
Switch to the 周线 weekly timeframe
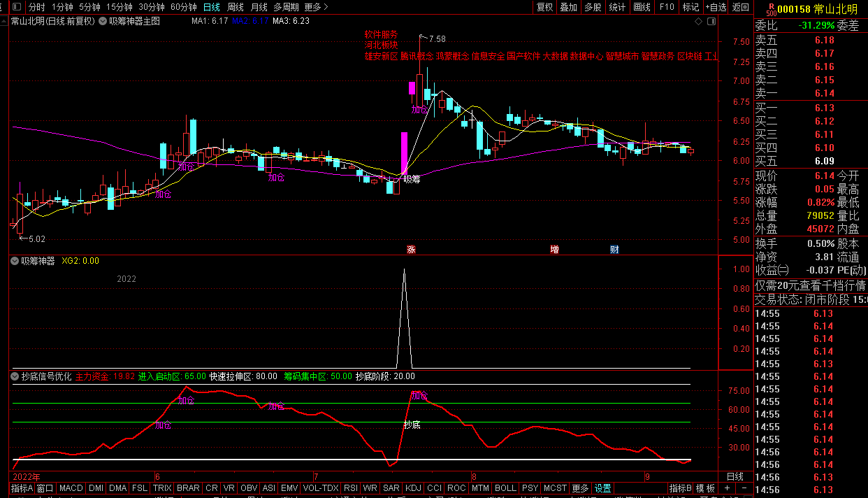[x=236, y=7]
